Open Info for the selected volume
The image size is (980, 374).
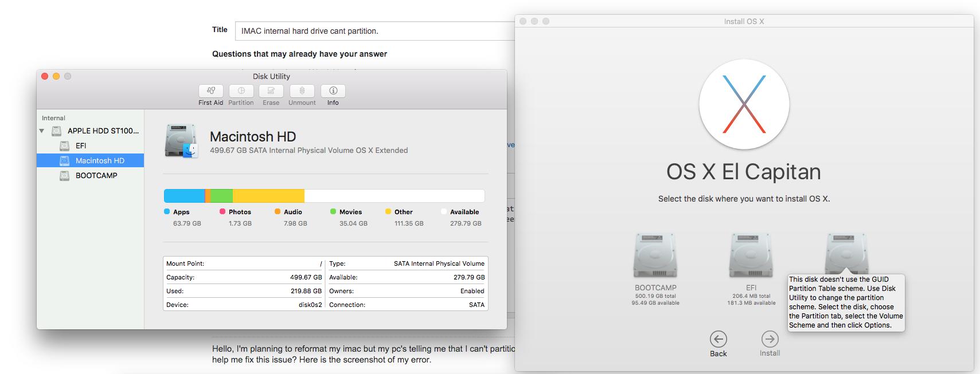333,91
